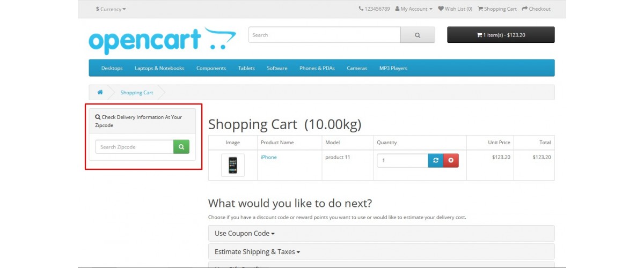Click the phone number 123456789
The width and height of the screenshot is (644, 268).
pos(374,9)
